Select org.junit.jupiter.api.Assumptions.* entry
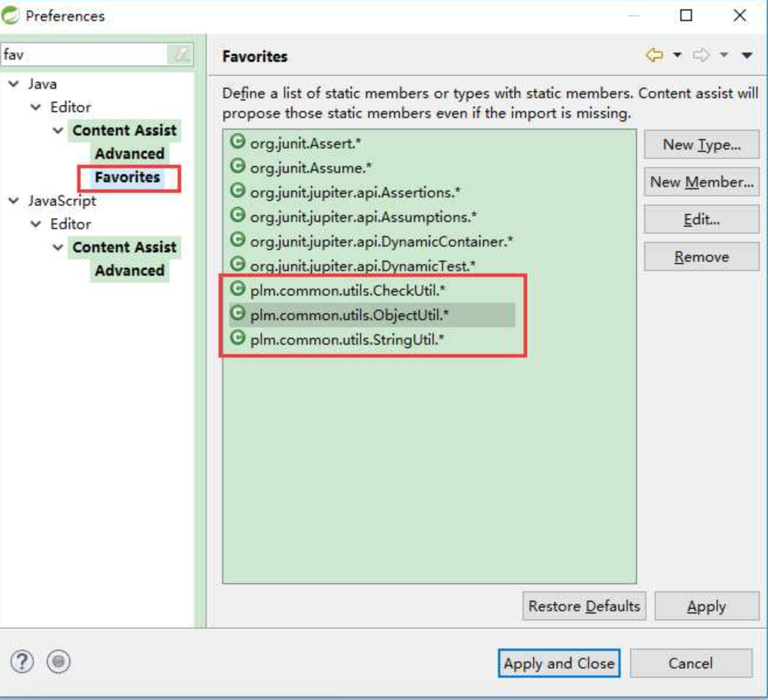The image size is (768, 700). pos(364,217)
